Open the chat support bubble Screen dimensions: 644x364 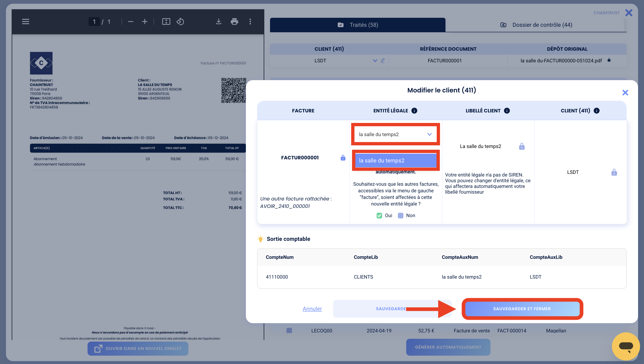[626, 346]
